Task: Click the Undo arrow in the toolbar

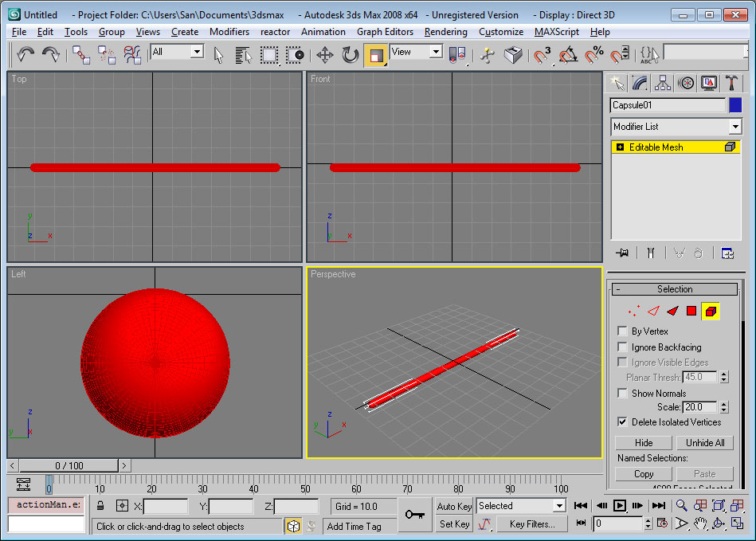Action: pos(25,54)
